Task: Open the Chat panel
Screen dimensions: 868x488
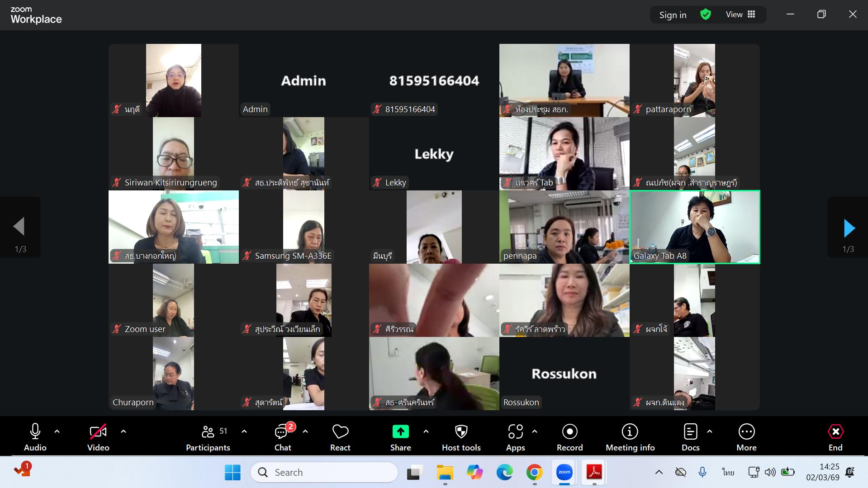Action: coord(282,437)
